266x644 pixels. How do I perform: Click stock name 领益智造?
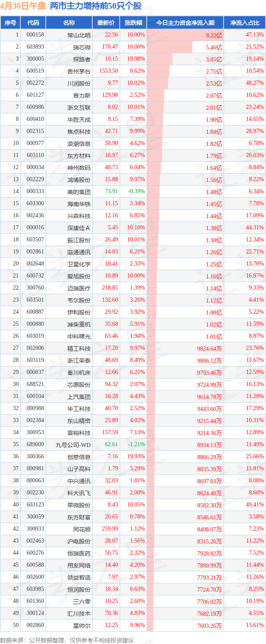[x=79, y=577]
